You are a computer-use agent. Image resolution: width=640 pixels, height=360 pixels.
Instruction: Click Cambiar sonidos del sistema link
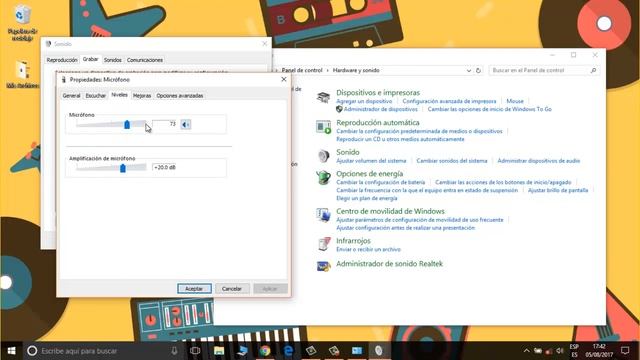point(452,161)
